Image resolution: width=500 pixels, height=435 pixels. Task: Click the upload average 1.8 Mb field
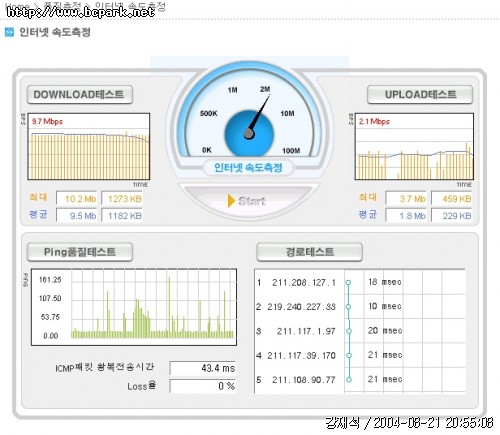pos(406,215)
